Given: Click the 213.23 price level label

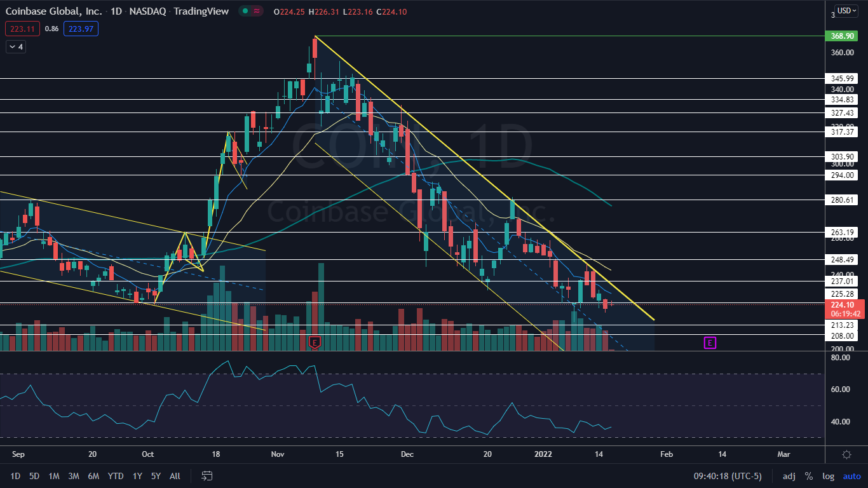Looking at the screenshot, I should pyautogui.click(x=842, y=325).
